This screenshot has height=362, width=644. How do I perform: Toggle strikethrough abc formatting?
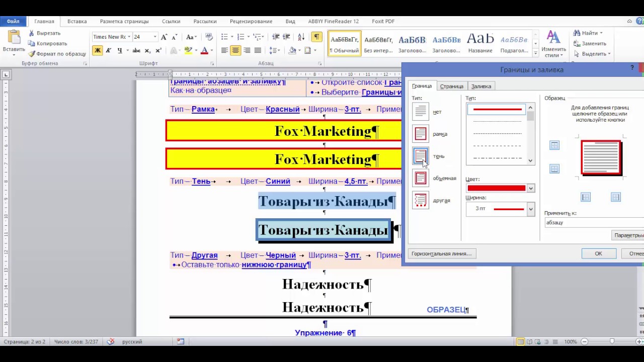tap(136, 50)
